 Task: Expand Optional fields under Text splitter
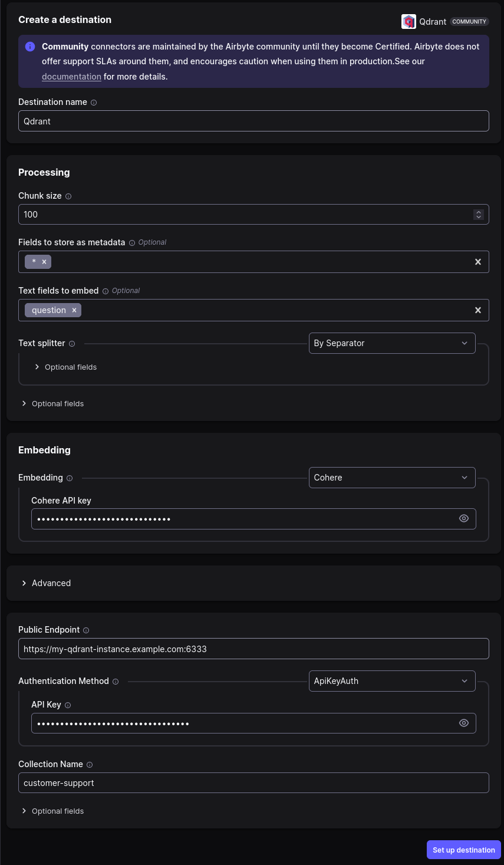[65, 367]
